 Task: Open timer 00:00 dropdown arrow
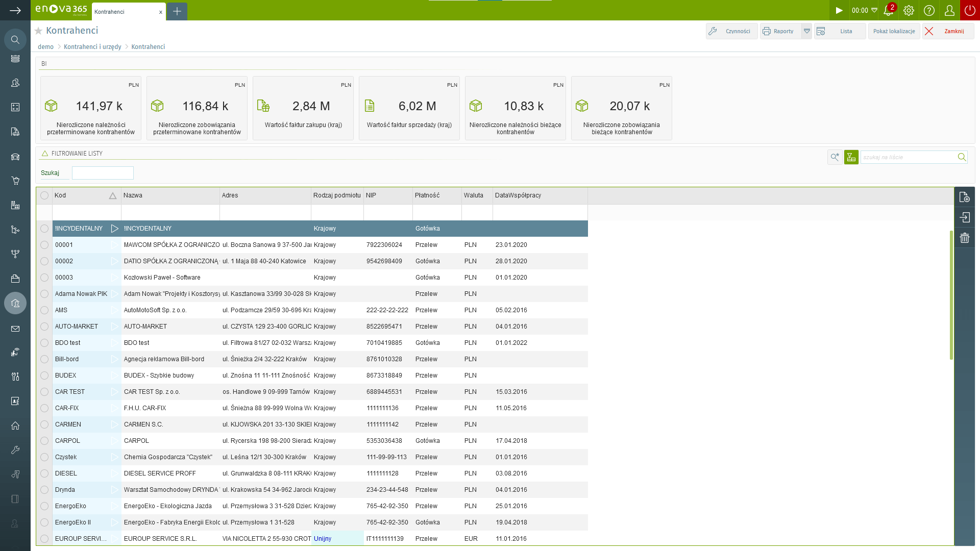pyautogui.click(x=874, y=10)
